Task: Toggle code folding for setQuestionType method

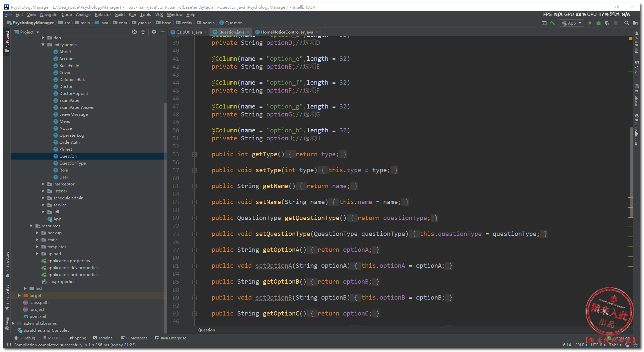Action: tap(194, 234)
